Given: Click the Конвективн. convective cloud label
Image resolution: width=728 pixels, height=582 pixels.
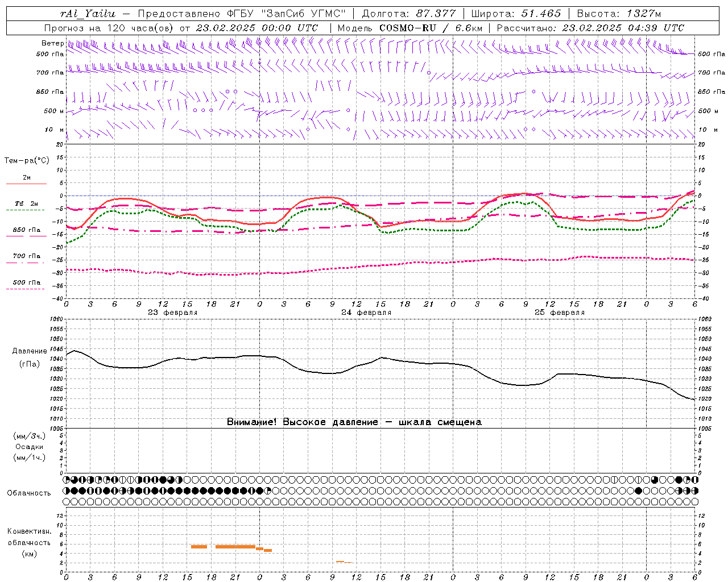Looking at the screenshot, I should coord(29,532).
